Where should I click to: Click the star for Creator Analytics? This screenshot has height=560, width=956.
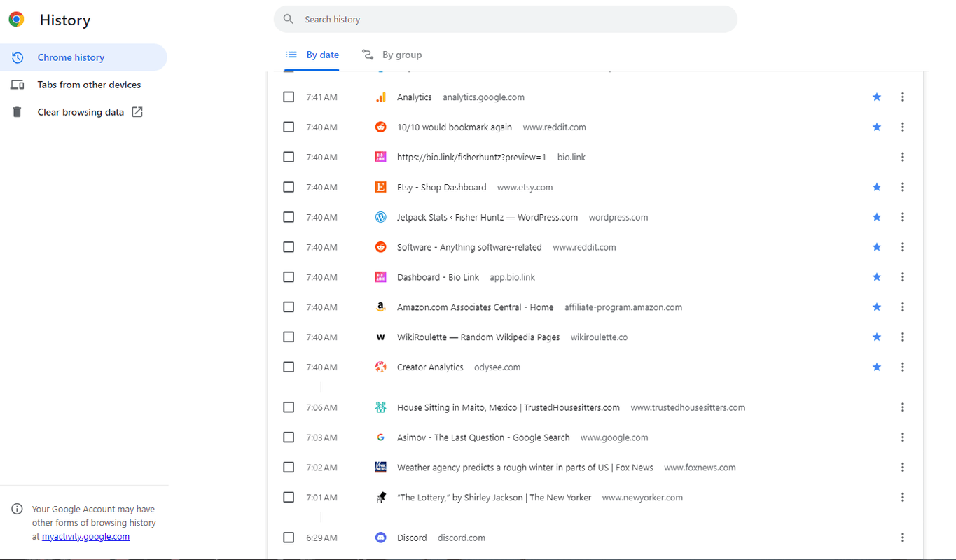click(x=877, y=367)
